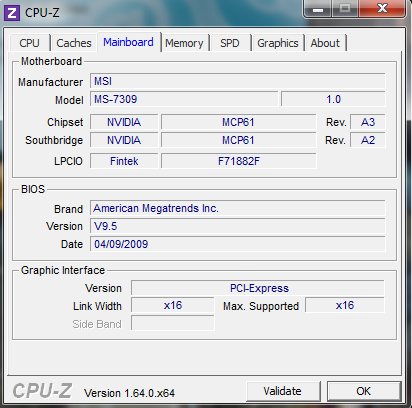
Task: Select the LPCIO Fintek field
Action: click(x=124, y=161)
